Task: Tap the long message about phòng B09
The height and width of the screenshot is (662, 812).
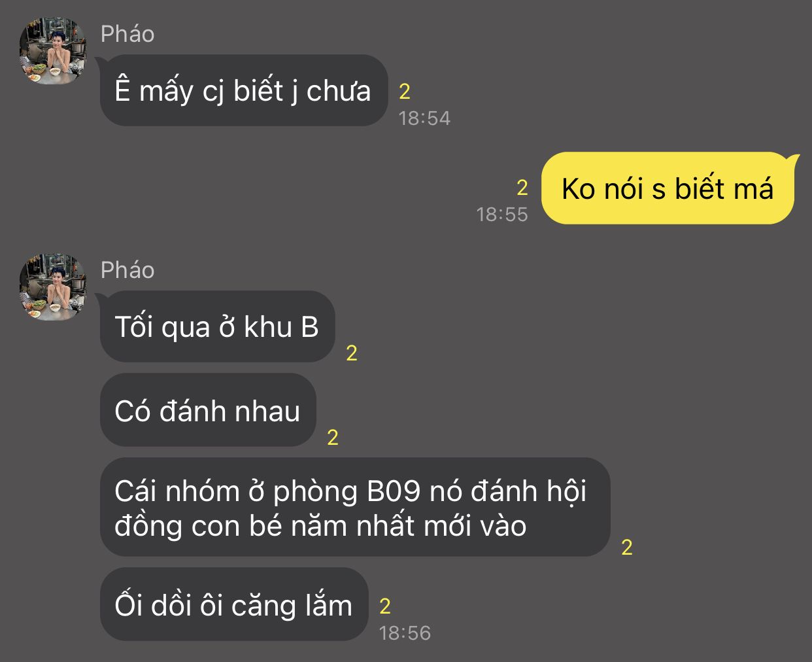Action: 354,508
